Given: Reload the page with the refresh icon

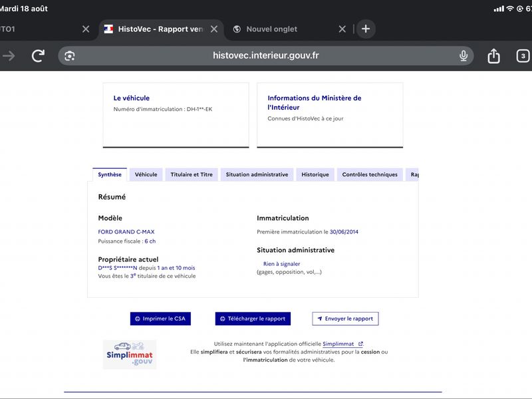Looking at the screenshot, I should coord(38,56).
